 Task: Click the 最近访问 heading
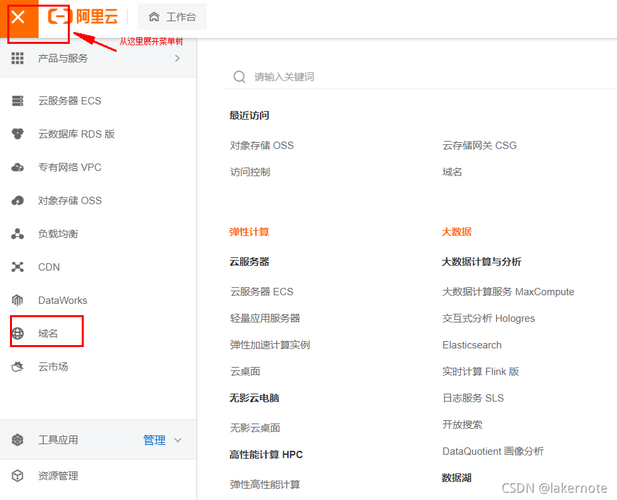(249, 115)
